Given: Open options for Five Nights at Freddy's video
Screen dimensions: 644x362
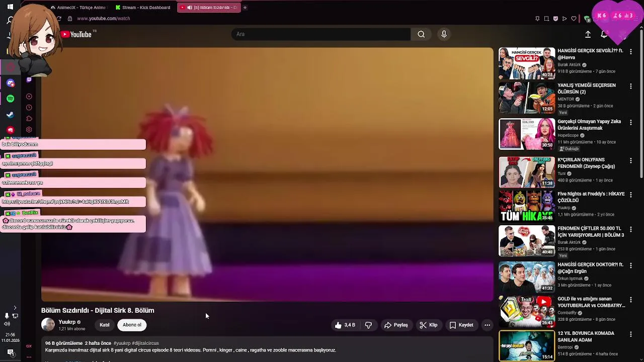Looking at the screenshot, I should [630, 195].
